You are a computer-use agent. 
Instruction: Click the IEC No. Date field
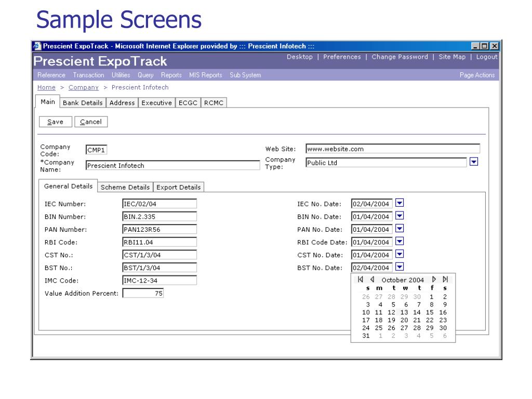click(372, 204)
